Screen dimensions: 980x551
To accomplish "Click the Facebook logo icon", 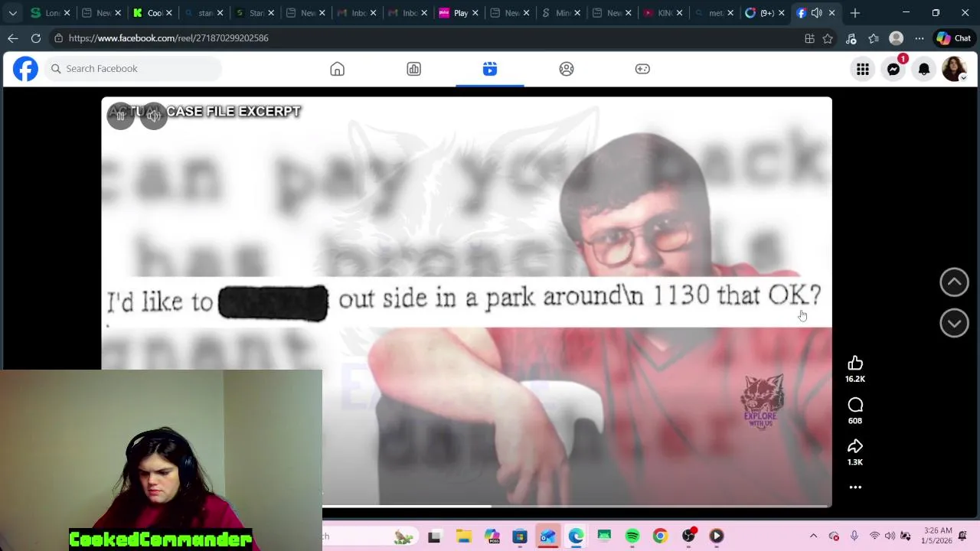I will coord(25,69).
